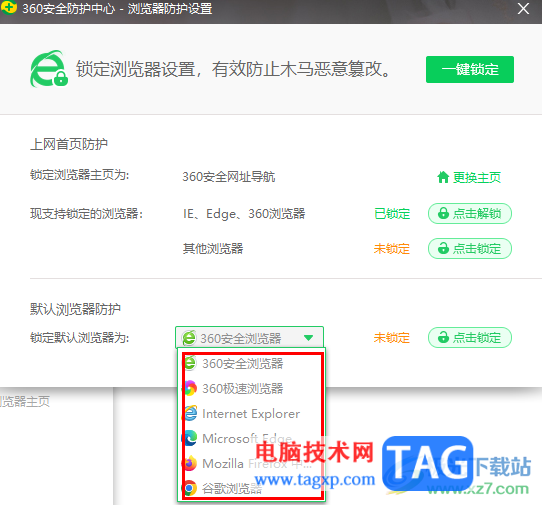Click the Firefox icon in list
This screenshot has width=542, height=505.
[x=190, y=463]
